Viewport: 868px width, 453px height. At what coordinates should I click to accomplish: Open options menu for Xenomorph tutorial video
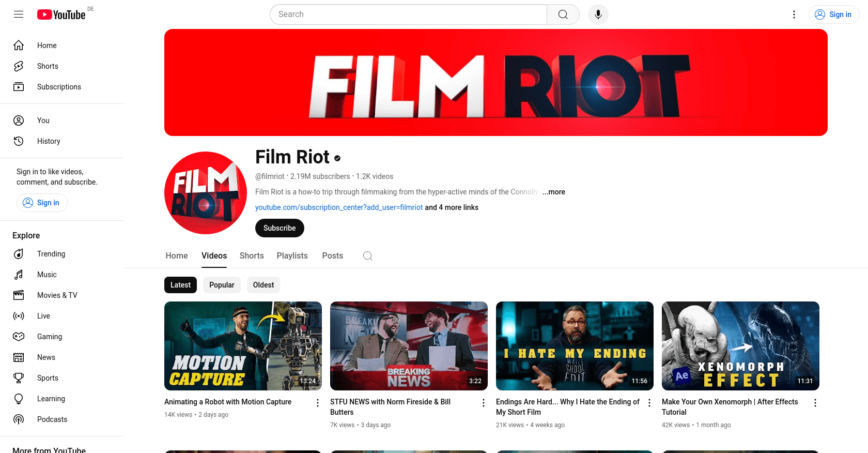tap(815, 403)
